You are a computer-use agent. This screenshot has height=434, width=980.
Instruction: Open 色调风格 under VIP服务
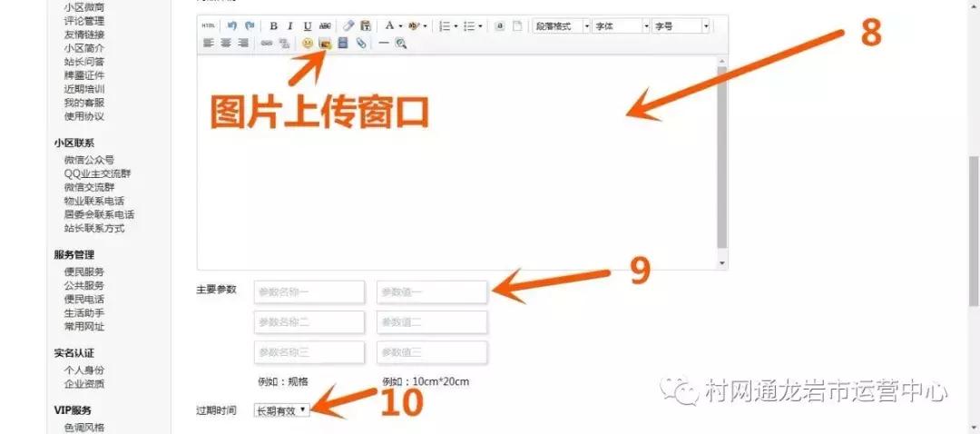[x=84, y=428]
